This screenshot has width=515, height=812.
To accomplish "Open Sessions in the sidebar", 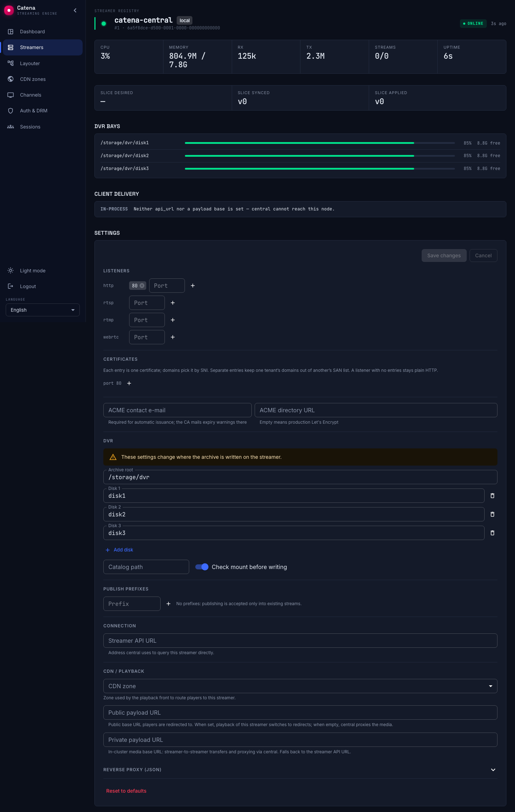I will tap(43, 127).
